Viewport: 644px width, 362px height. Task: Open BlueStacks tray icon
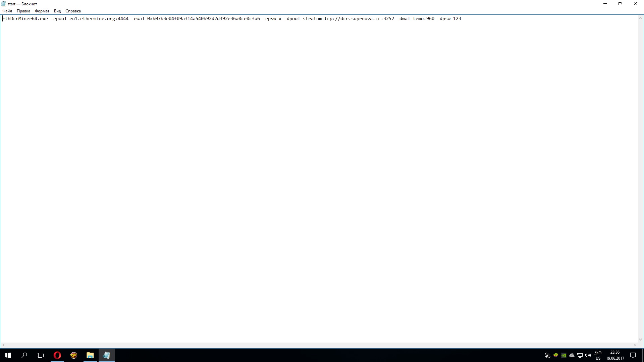pyautogui.click(x=556, y=355)
